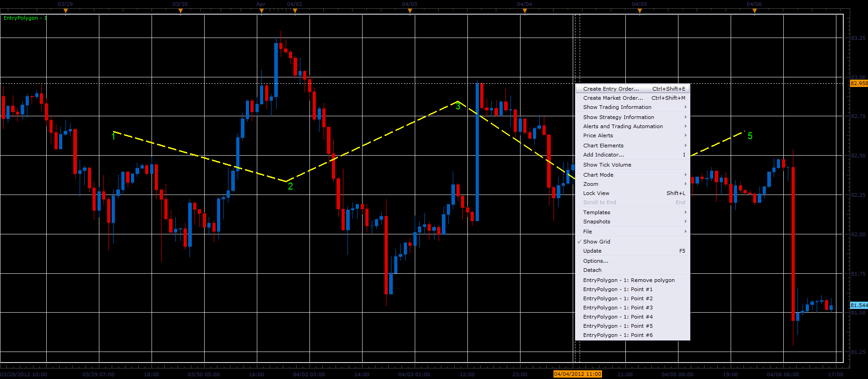The image size is (868, 379).
Task: Select EntryPolygon - 1: Point #3
Action: pyautogui.click(x=632, y=308)
